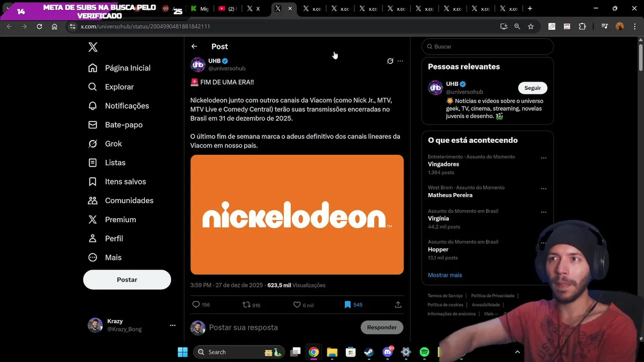Viewport: 644px width, 362px height.
Task: Click post date 27 de dez de 2025
Action: (x=226, y=285)
